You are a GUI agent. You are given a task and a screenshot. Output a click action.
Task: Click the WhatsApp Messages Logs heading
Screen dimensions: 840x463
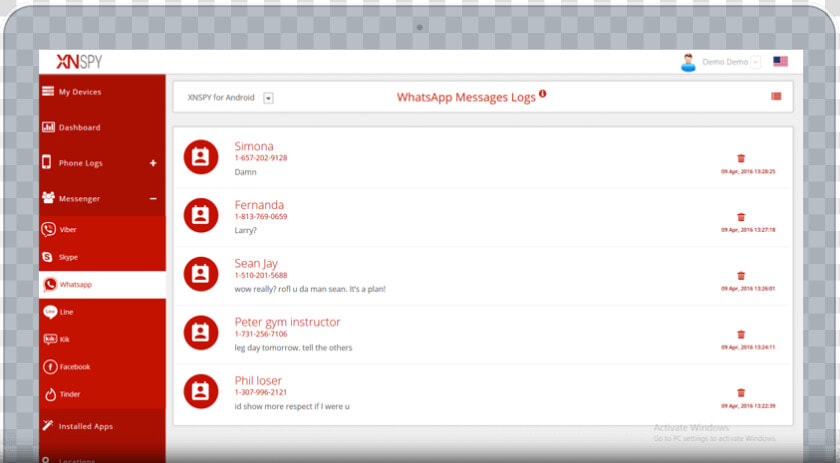[x=466, y=98]
